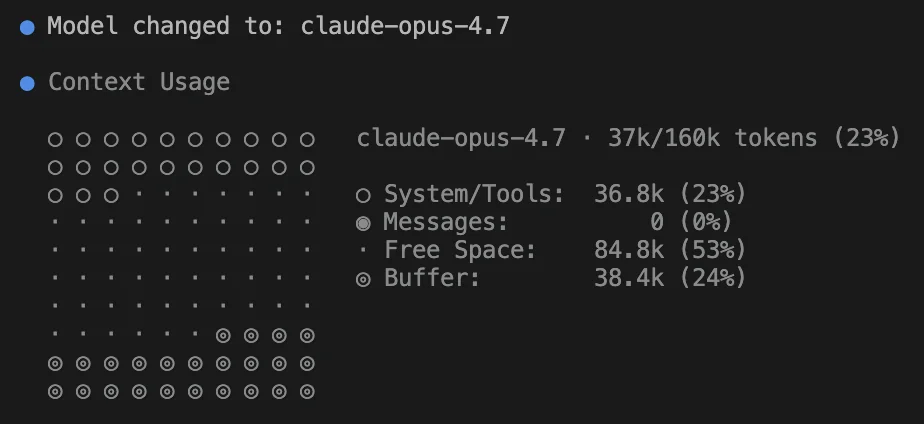924x424 pixels.
Task: Click the blue bullet beside Context Usage
Action: click(28, 83)
